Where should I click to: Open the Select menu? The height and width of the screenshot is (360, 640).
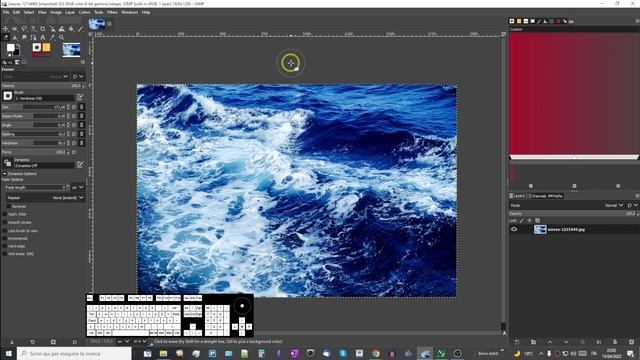tap(29, 12)
